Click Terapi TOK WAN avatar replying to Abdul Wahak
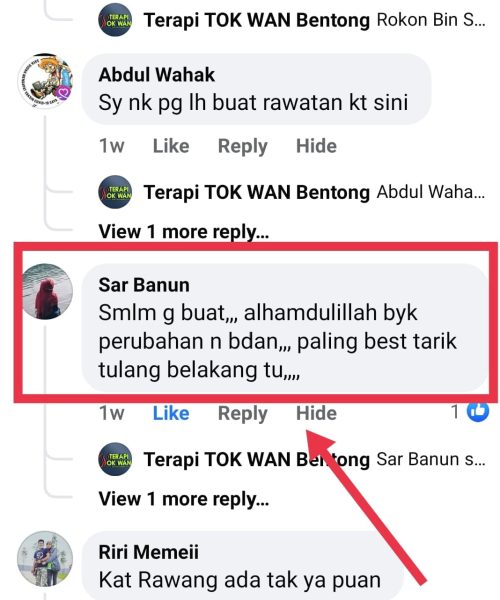Screen dimensions: 500x600 tap(115, 192)
